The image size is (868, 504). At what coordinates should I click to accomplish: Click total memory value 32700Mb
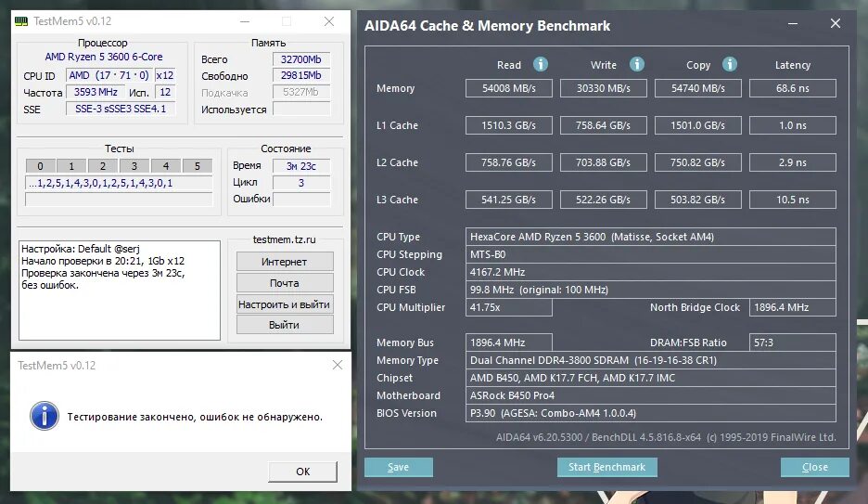tap(301, 59)
